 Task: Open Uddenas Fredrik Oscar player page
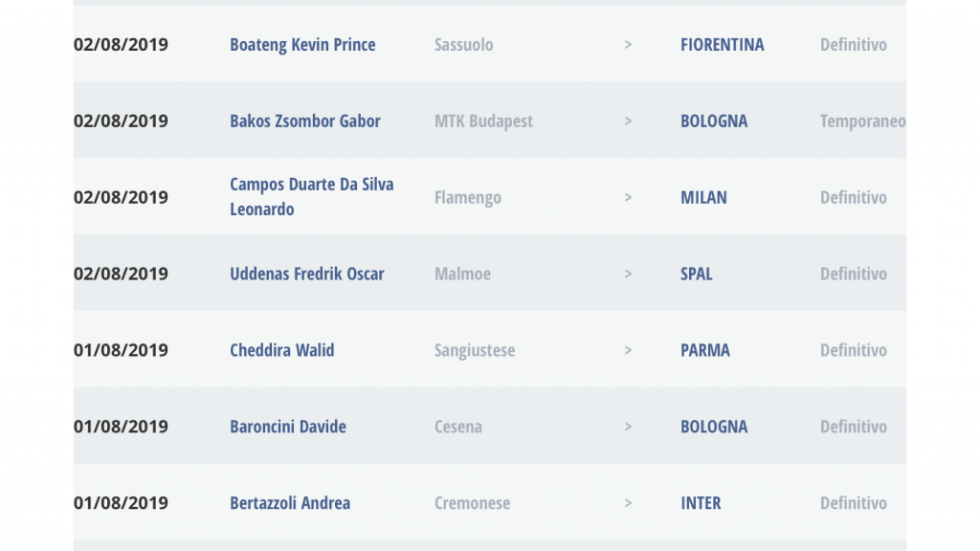[x=307, y=274]
